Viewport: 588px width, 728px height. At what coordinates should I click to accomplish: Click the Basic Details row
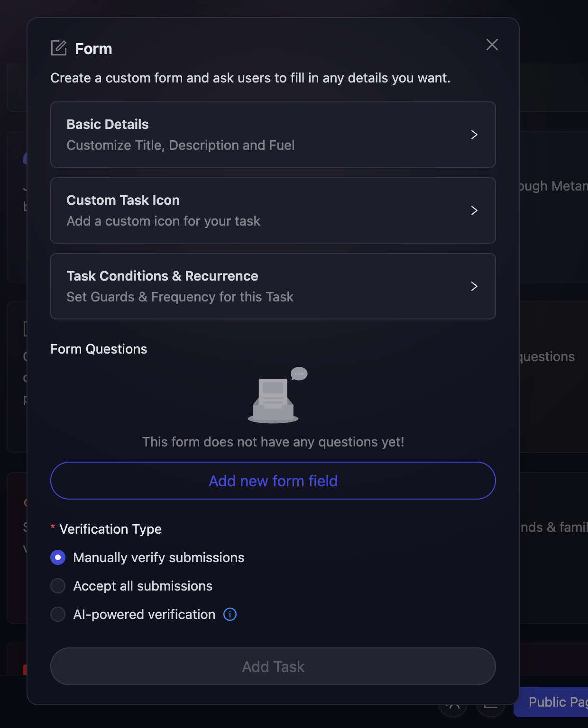point(273,135)
